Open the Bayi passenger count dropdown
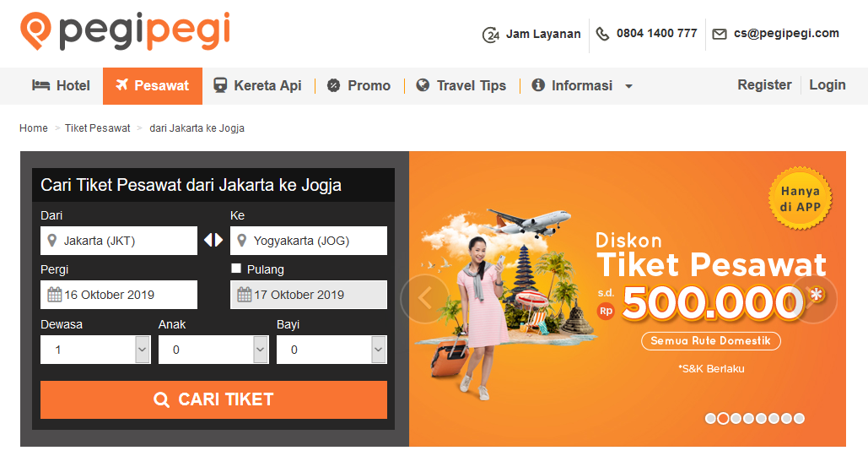Screen dimensions: 868x456 [x=332, y=350]
